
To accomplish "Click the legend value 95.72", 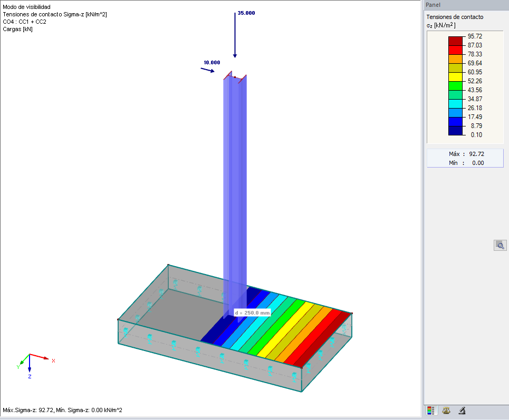I will pos(475,36).
